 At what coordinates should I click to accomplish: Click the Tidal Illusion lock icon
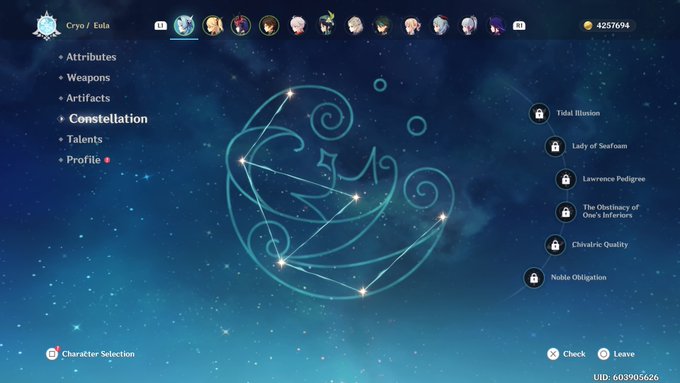click(x=539, y=114)
